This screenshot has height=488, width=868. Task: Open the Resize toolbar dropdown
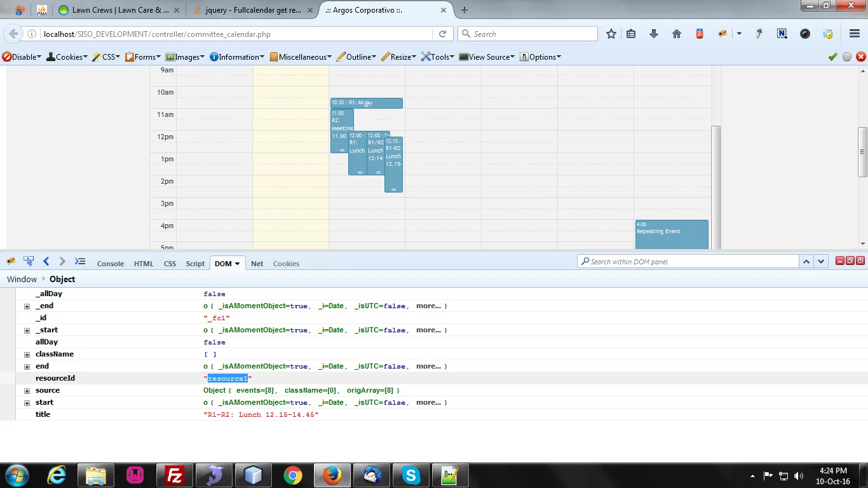pos(399,57)
